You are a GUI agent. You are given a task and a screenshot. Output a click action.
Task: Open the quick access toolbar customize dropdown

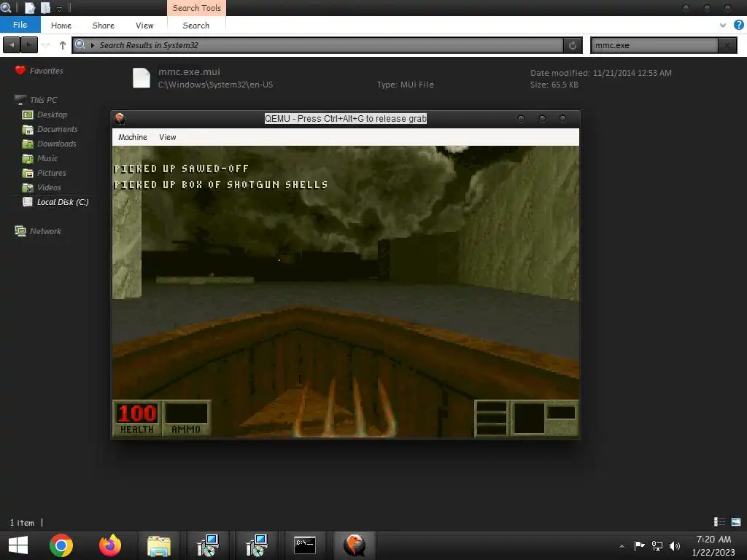click(x=59, y=8)
